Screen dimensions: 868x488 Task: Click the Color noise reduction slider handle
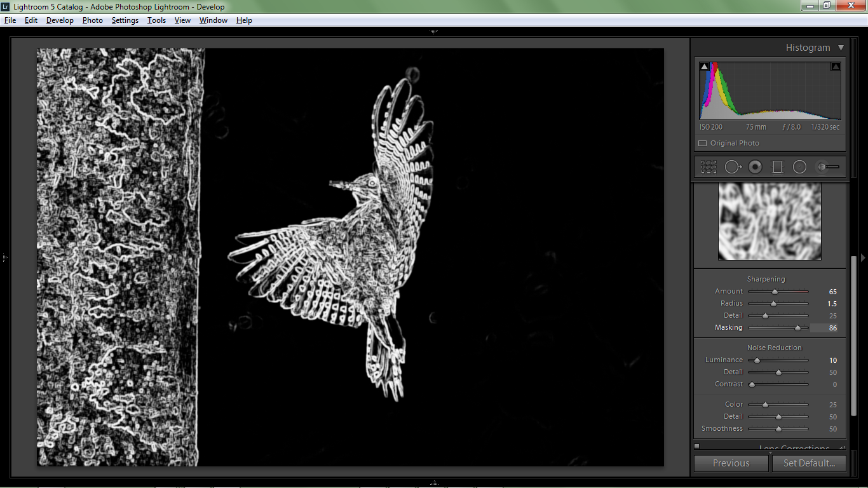tap(765, 405)
